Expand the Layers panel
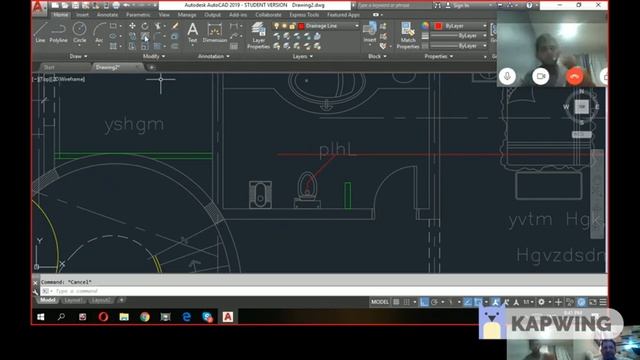The height and width of the screenshot is (360, 640). (x=302, y=56)
